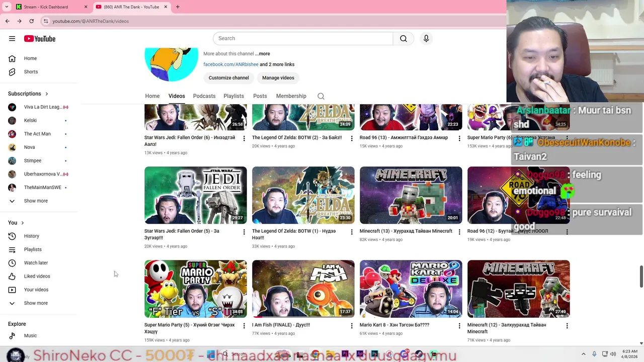This screenshot has width=644, height=362.
Task: Open a new browser tab with the plus
Action: pyautogui.click(x=178, y=7)
